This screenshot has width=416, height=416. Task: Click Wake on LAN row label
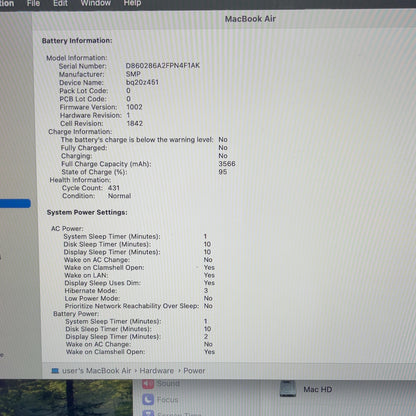click(x=86, y=275)
